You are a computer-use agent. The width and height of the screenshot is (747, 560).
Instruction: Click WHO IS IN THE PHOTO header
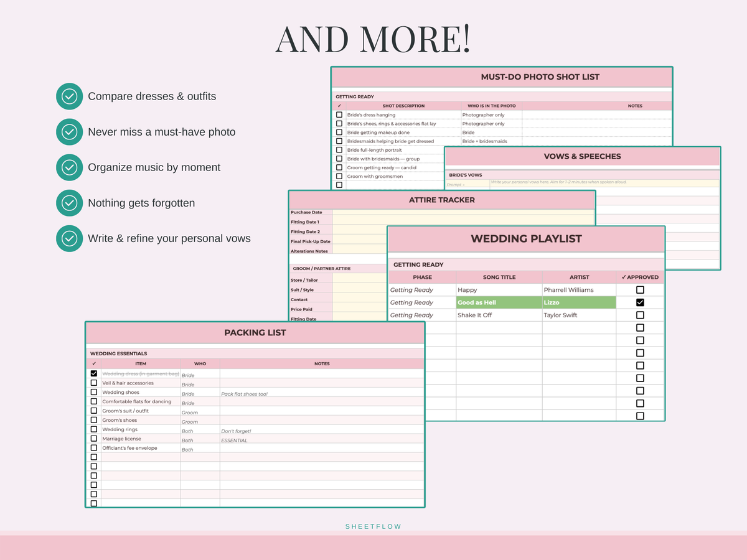coord(492,106)
